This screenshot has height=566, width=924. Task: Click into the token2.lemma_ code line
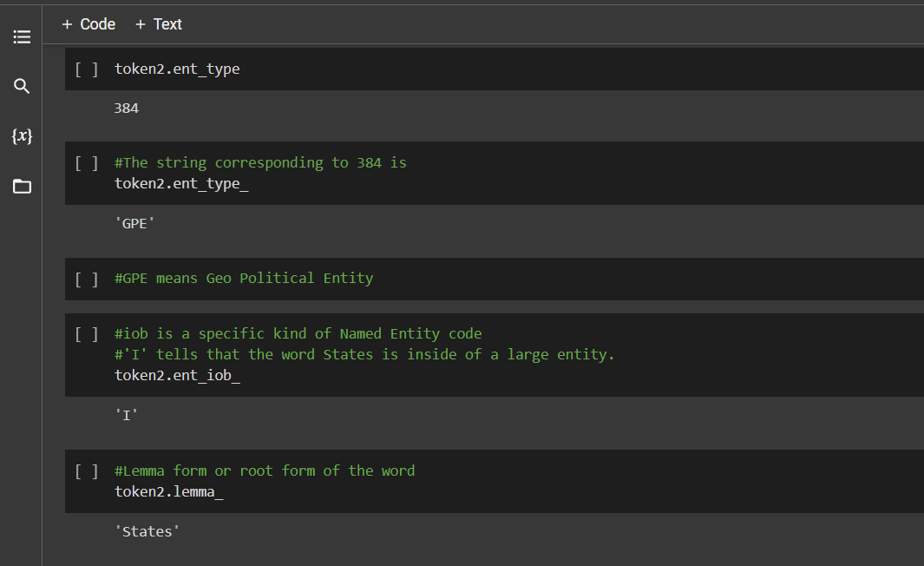point(169,491)
